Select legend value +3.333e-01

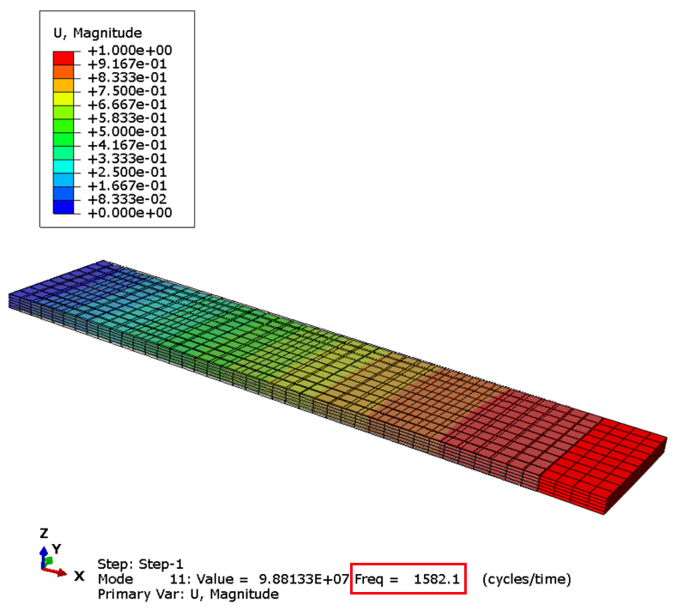(x=127, y=159)
